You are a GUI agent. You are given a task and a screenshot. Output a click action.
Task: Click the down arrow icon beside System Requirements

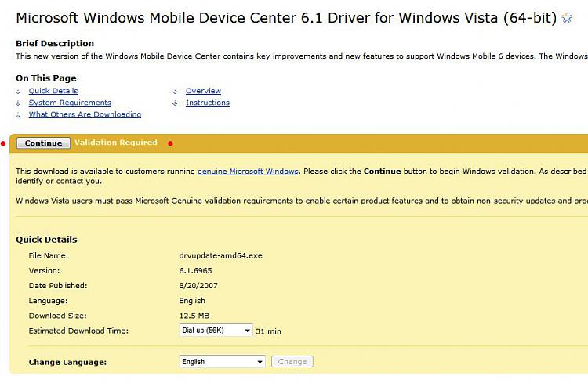tap(18, 103)
